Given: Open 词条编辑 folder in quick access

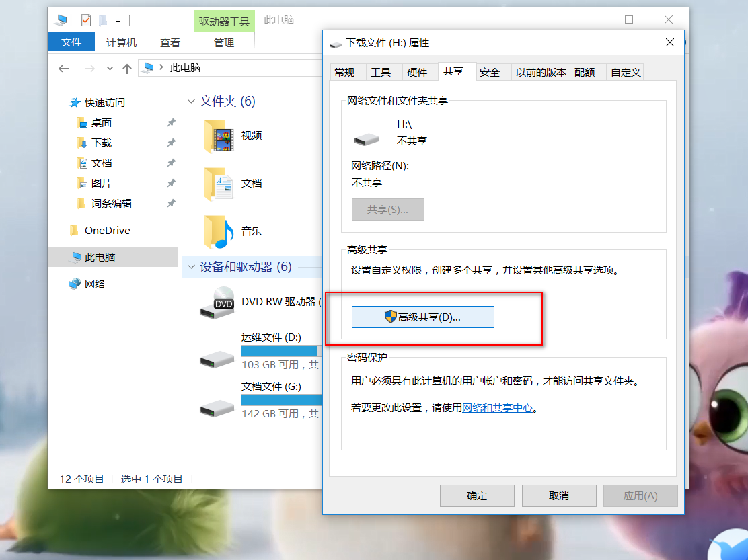Looking at the screenshot, I should [111, 204].
